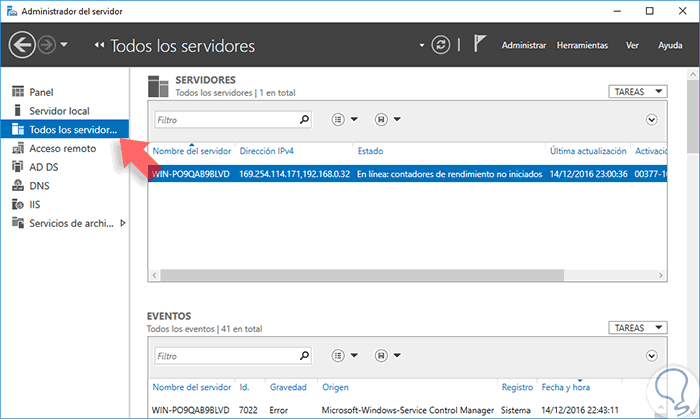Open TAREAS dropdown in Eventos section
The image size is (700, 419).
point(638,328)
